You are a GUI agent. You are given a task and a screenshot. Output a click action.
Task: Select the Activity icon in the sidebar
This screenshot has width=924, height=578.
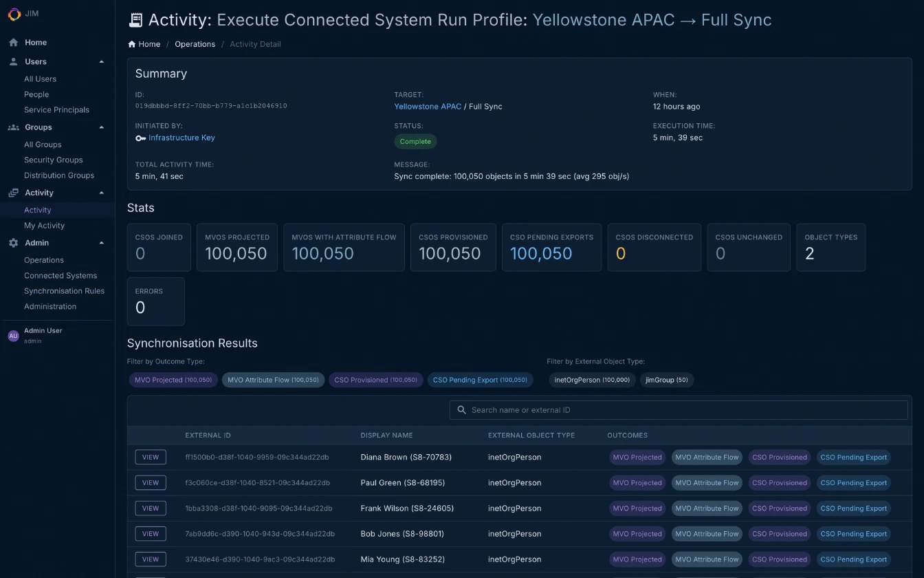[x=12, y=192]
